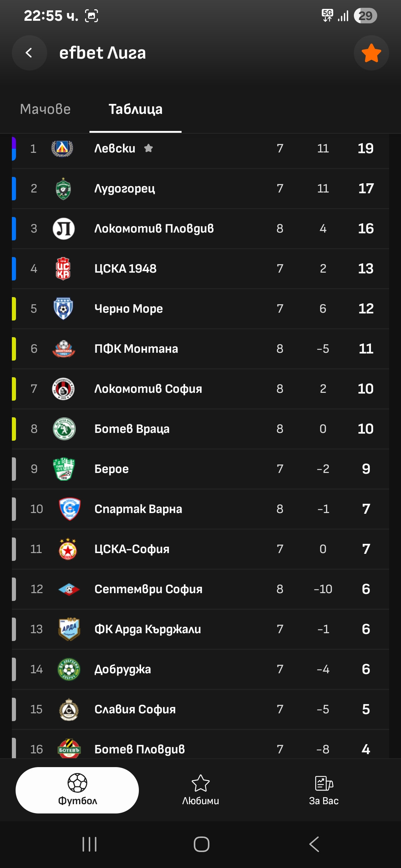
Task: Tap the back arrow next to efbet Лига
Action: tap(29, 53)
